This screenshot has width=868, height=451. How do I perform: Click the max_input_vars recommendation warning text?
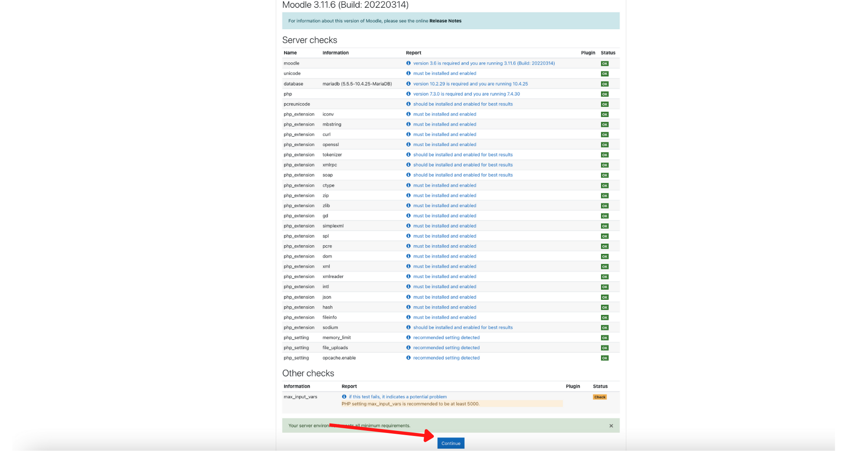(410, 404)
